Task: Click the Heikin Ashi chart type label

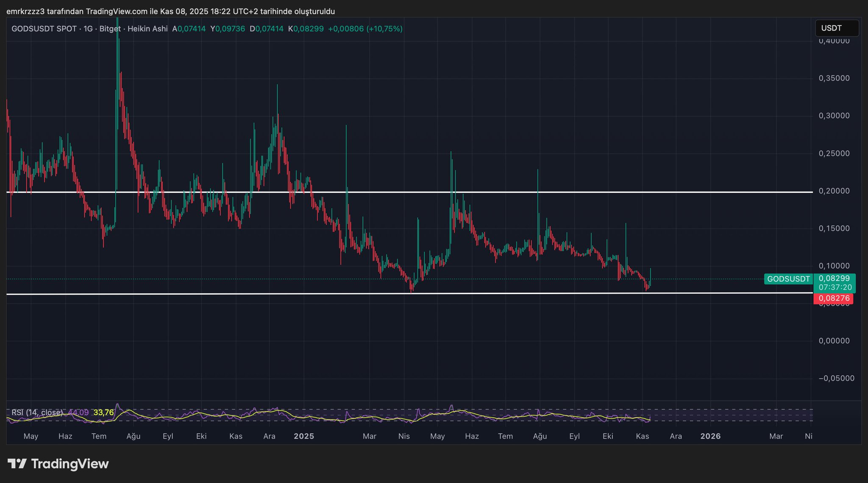Action: click(x=147, y=29)
